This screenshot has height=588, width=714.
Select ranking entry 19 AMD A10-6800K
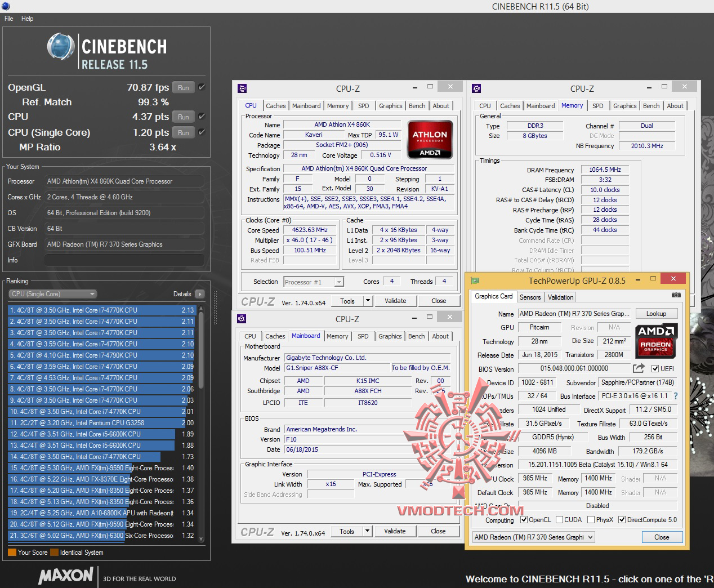pyautogui.click(x=102, y=513)
